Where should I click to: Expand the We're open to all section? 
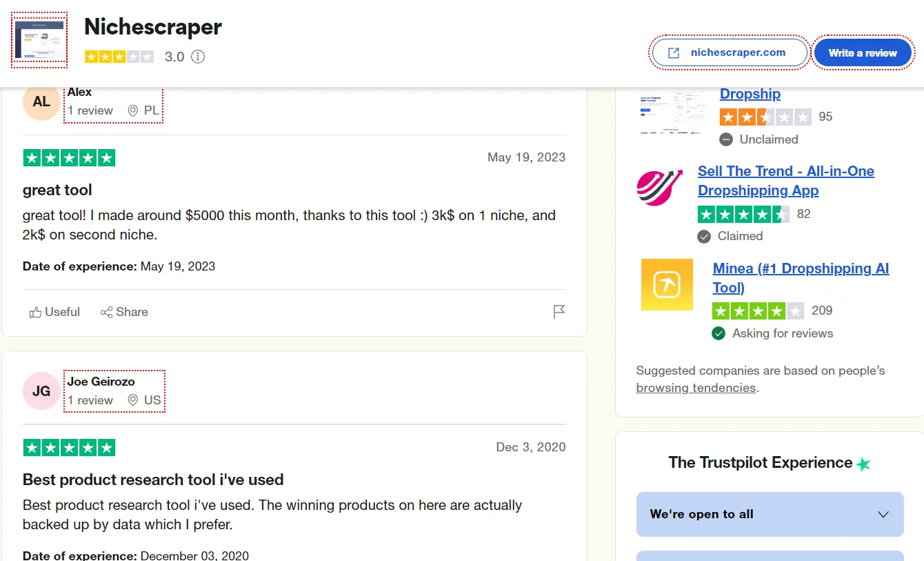pyautogui.click(x=770, y=514)
